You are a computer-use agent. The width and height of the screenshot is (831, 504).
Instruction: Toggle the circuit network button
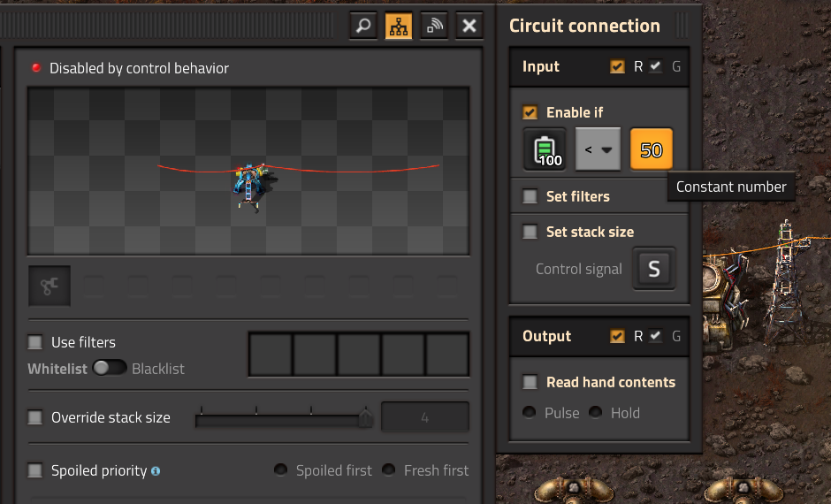click(399, 26)
